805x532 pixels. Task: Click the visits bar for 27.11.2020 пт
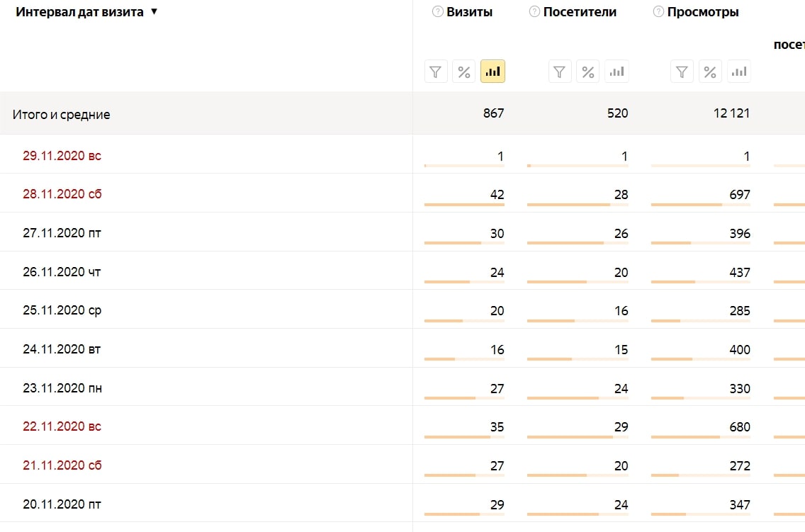464,243
